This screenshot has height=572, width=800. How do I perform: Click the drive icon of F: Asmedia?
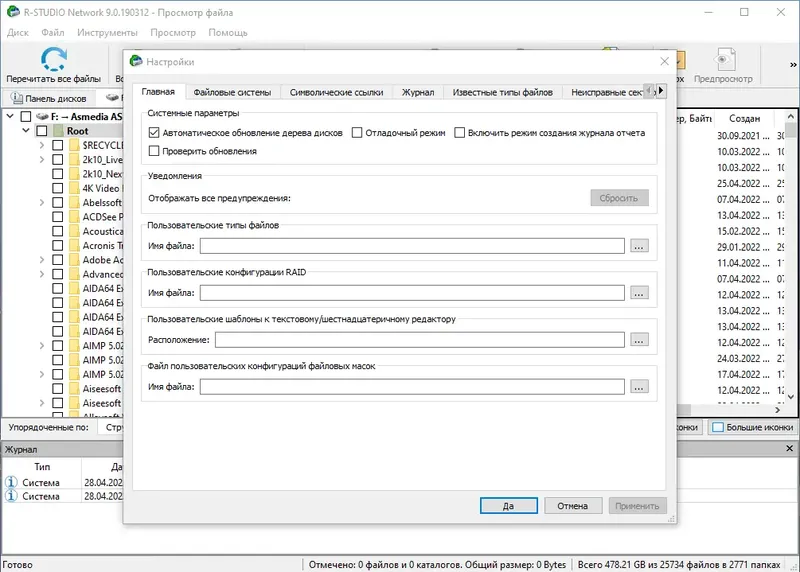[x=42, y=117]
